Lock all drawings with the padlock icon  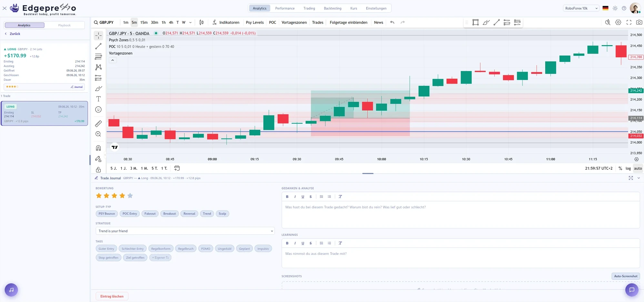tap(98, 170)
